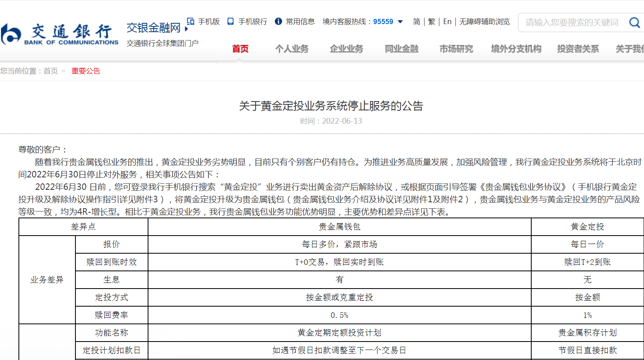Click the 功能名称 table cell
The image size is (644, 360).
pyautogui.click(x=112, y=333)
